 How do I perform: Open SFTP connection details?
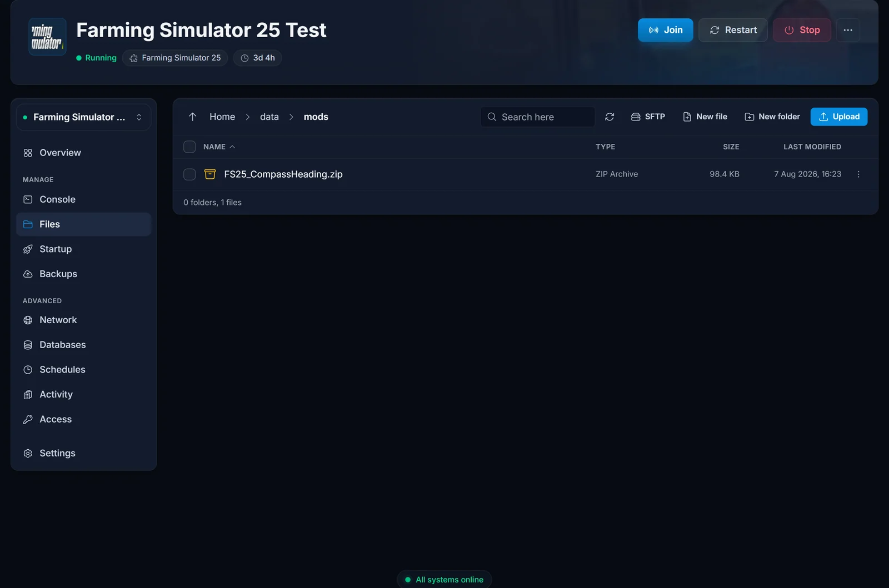pos(648,117)
